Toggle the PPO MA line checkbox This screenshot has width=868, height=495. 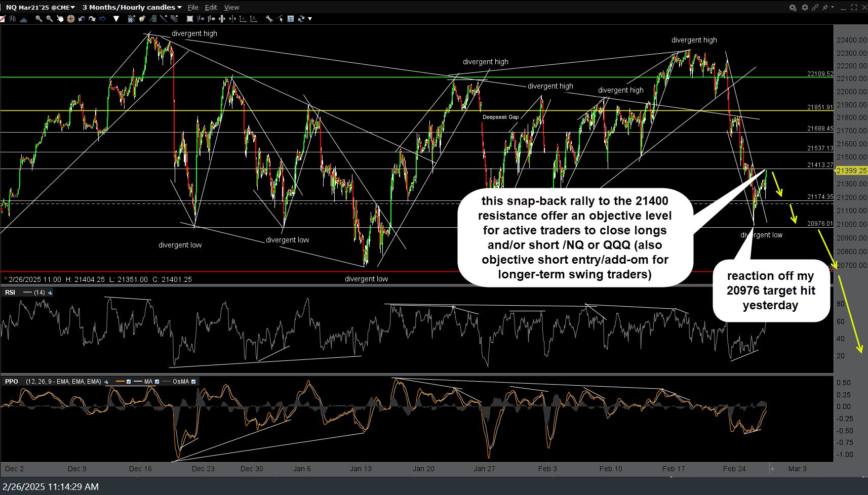pos(157,382)
